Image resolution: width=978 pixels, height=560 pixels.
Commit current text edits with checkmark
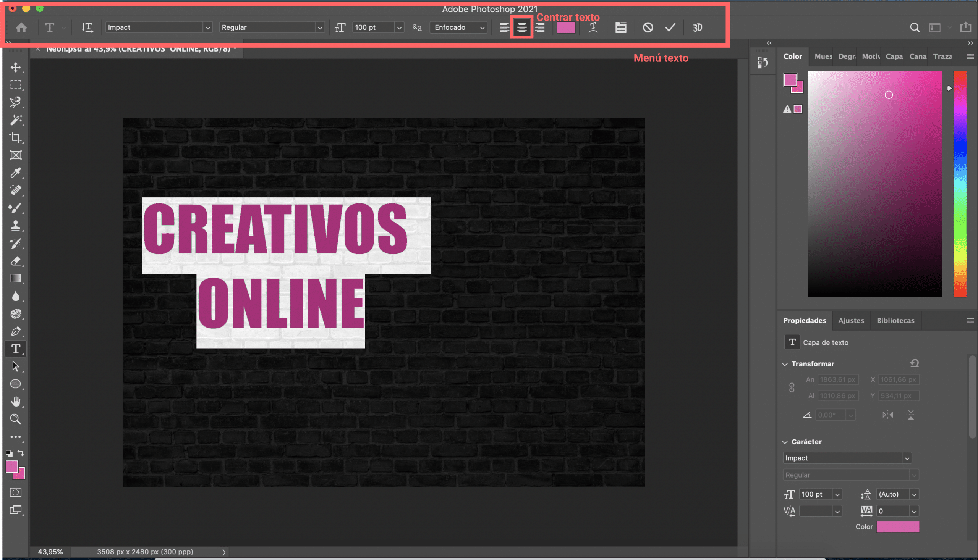pyautogui.click(x=670, y=27)
